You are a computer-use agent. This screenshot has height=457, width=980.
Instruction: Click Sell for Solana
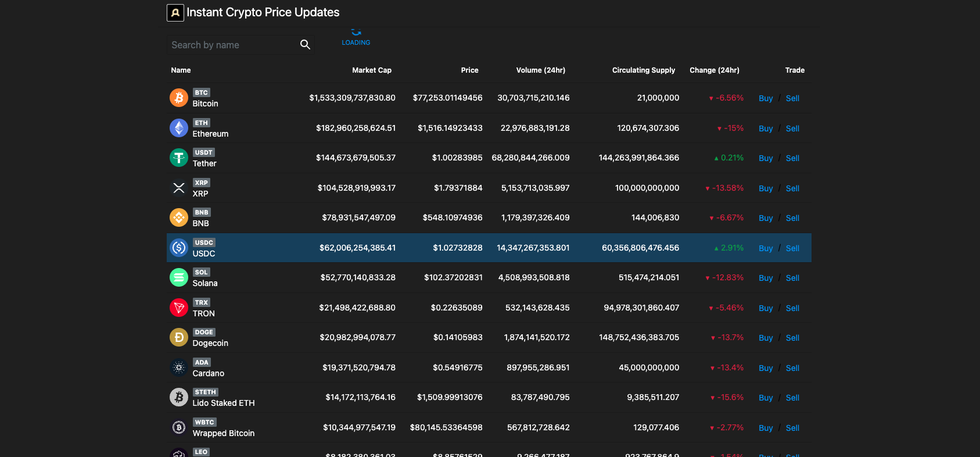pyautogui.click(x=792, y=278)
